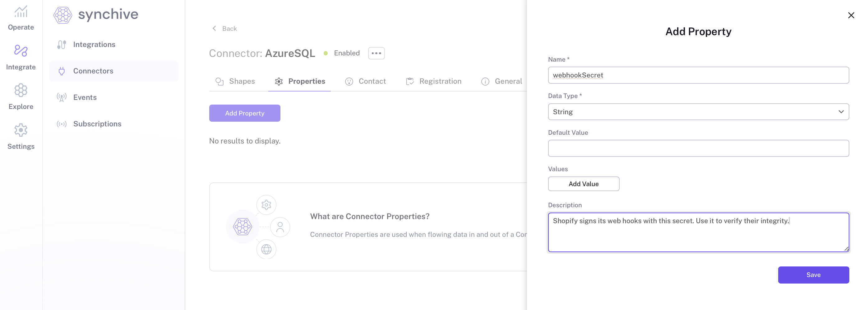The image size is (868, 310).
Task: Click the synchive logo icon
Action: [x=63, y=15]
